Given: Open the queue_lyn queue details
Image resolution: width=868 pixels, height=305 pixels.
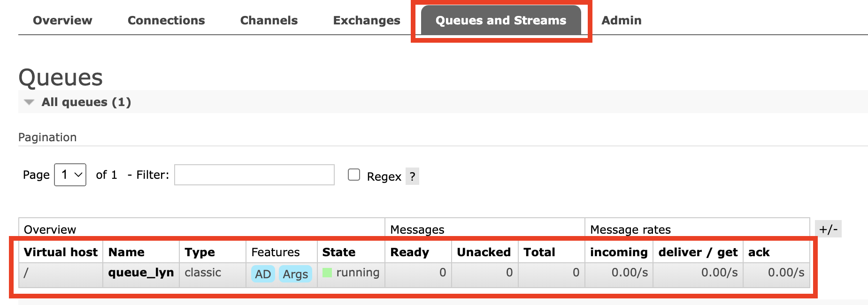Looking at the screenshot, I should coord(141,273).
